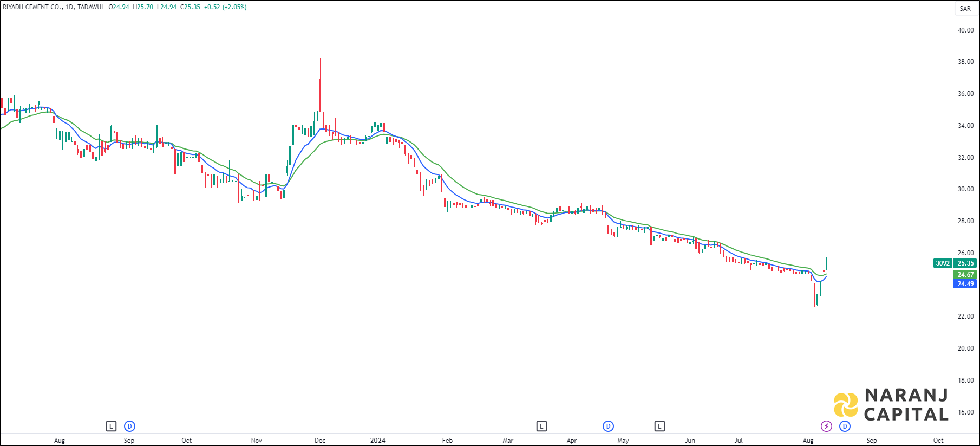Image resolution: width=980 pixels, height=446 pixels.
Task: Click the Nov label on time axis
Action: click(257, 441)
